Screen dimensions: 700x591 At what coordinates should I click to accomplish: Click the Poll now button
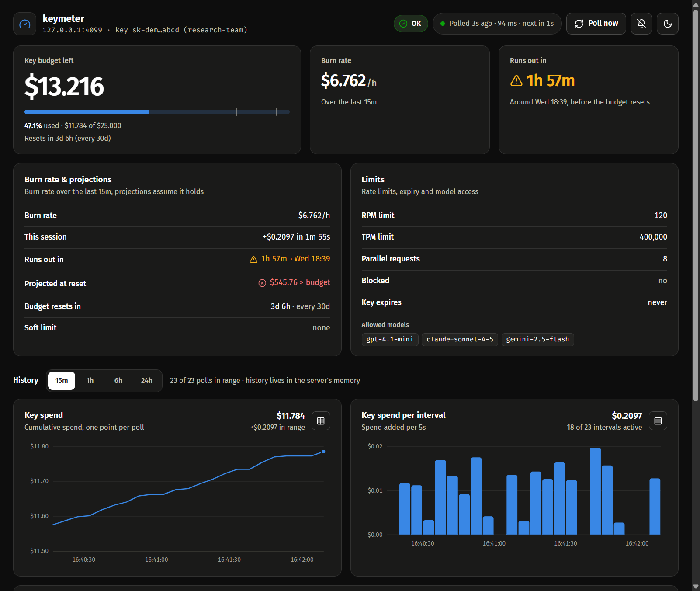596,24
